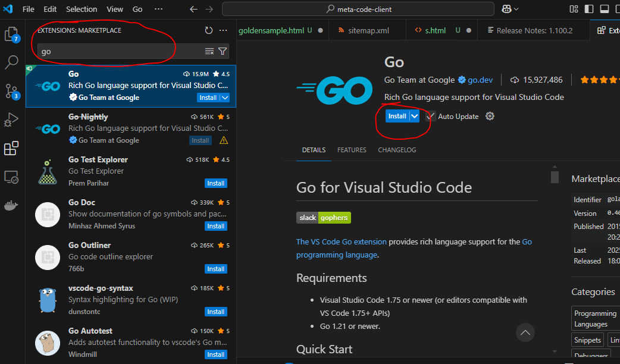
Task: Open the Explorer view in activity bar
Action: coord(11,34)
